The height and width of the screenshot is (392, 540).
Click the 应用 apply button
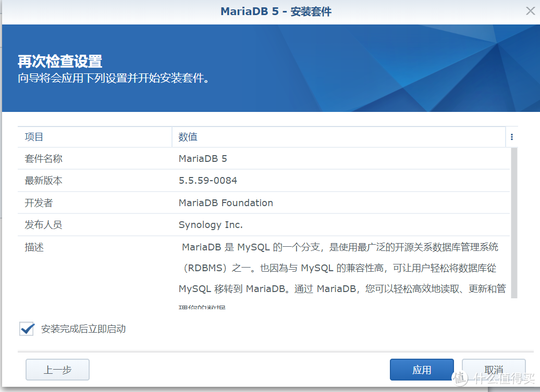point(422,370)
